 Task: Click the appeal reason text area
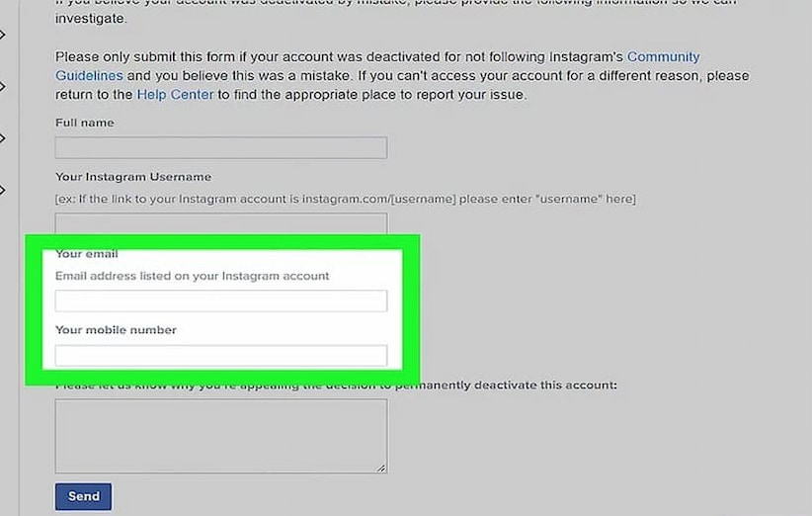click(220, 435)
